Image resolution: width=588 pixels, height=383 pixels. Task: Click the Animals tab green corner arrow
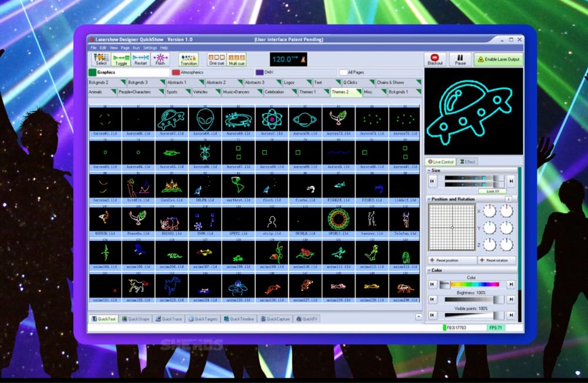pyautogui.click(x=113, y=92)
